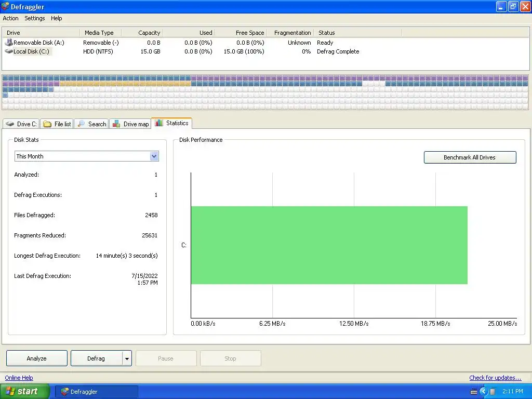Click the disabled Stop button
This screenshot has height=399, width=532.
pyautogui.click(x=230, y=358)
